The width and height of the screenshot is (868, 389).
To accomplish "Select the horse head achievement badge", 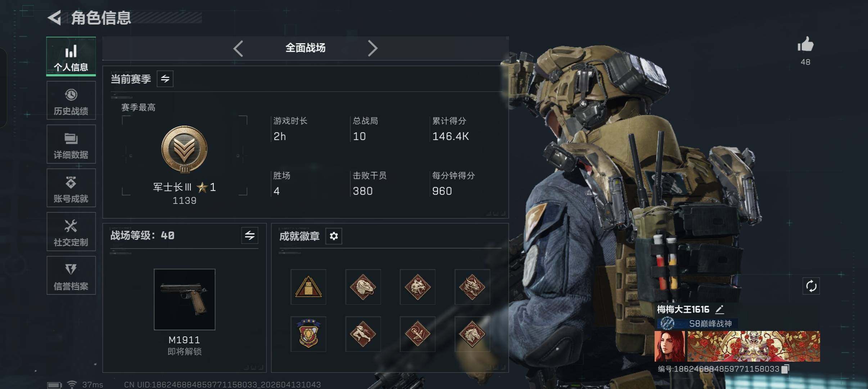I will (472, 334).
